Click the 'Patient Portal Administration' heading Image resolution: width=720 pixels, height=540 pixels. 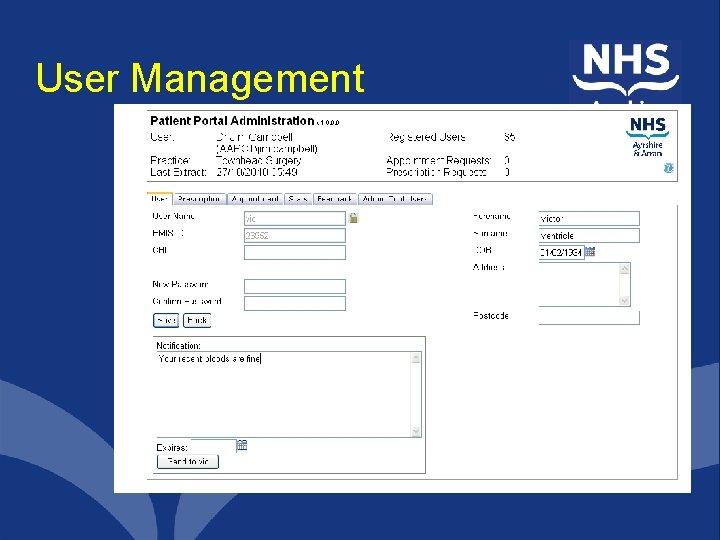click(x=232, y=121)
